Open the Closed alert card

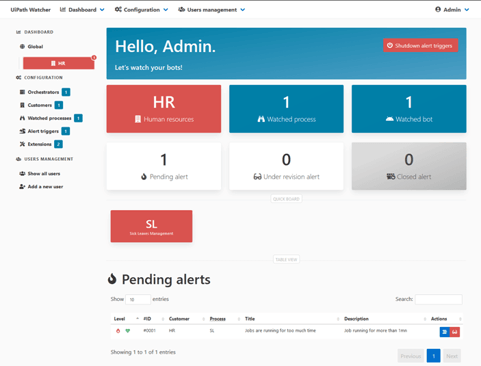click(x=409, y=166)
